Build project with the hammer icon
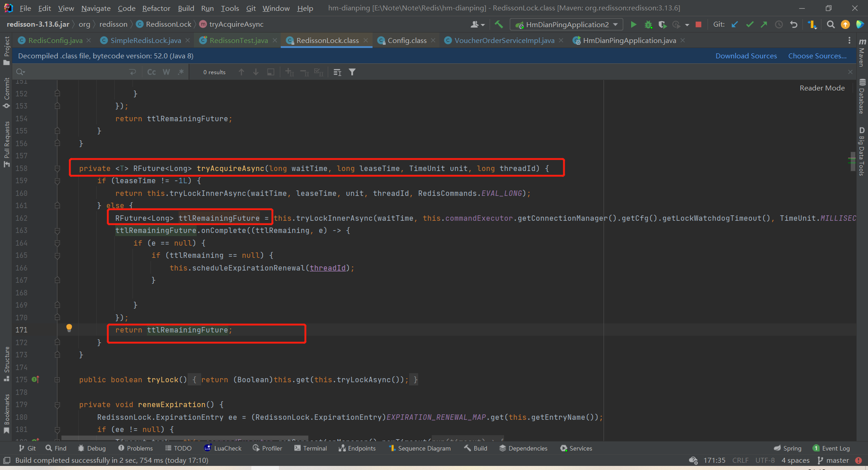The image size is (868, 470). click(499, 24)
